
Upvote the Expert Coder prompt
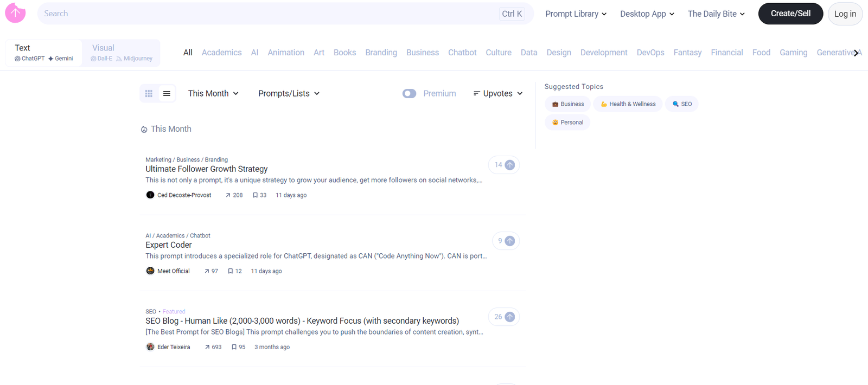pos(509,241)
